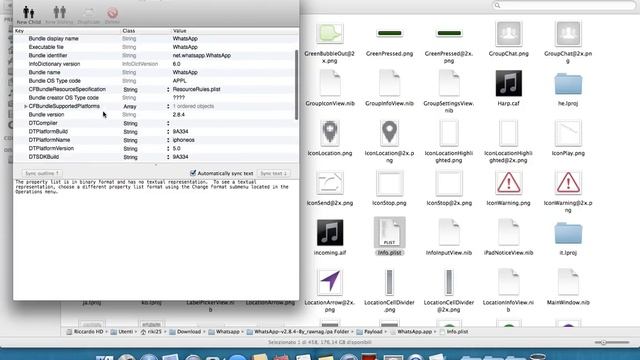Select the Info.plist file icon in Finder
This screenshot has width=640, height=360.
coord(389,232)
